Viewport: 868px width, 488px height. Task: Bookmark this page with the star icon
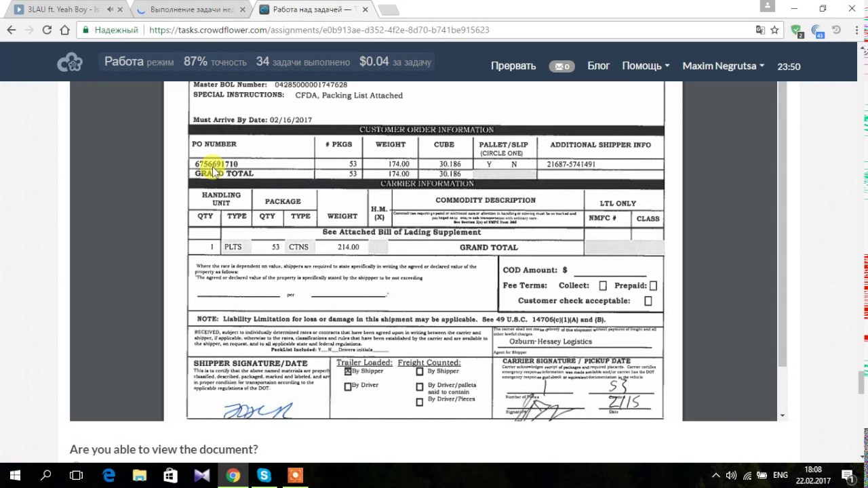coord(774,30)
